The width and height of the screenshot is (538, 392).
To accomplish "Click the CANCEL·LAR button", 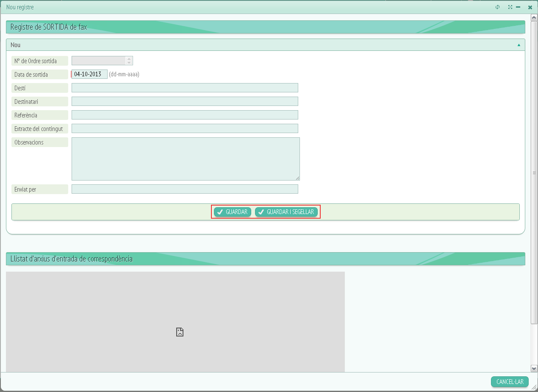I will coord(510,382).
